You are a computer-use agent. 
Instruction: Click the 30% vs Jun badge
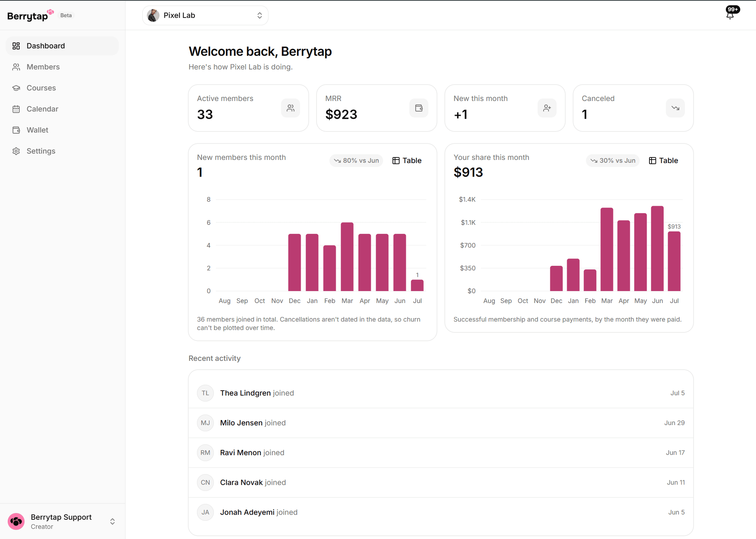coord(613,161)
